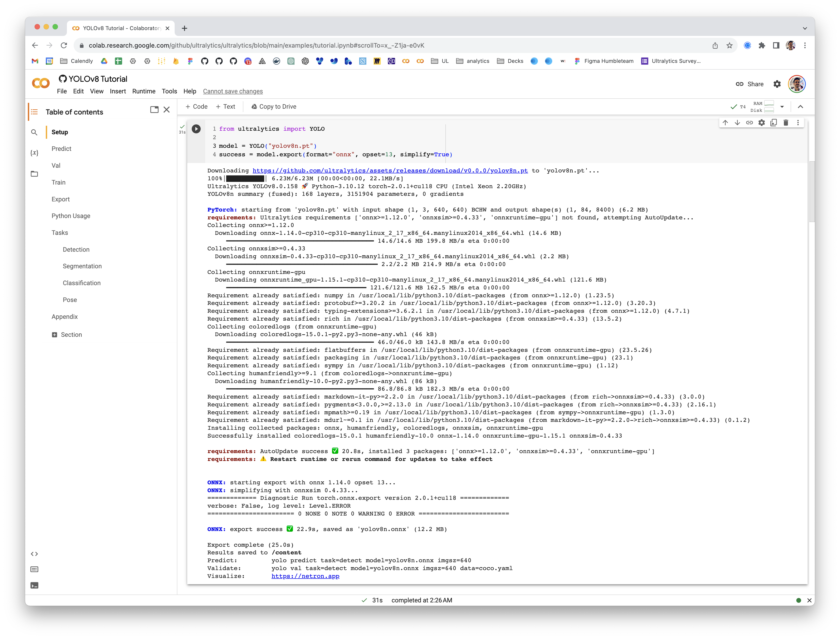Go to Export in table of contents
The height and width of the screenshot is (639, 840).
click(x=61, y=199)
